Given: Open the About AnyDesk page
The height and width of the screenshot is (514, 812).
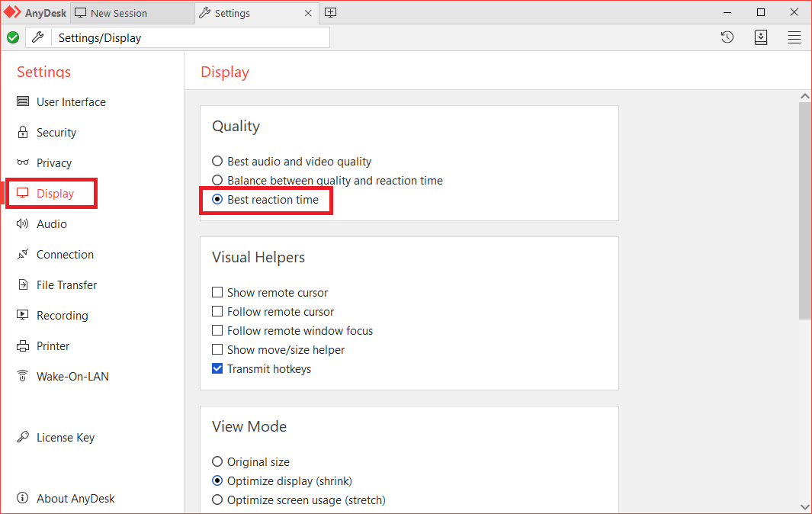Looking at the screenshot, I should coord(75,499).
